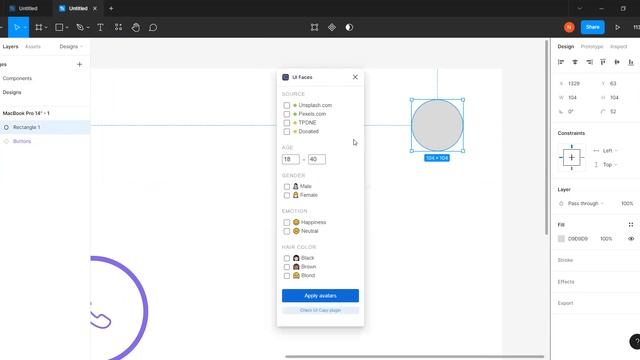Switch to the Prototype tab
Viewport: 640px width, 360px height.
tap(592, 47)
